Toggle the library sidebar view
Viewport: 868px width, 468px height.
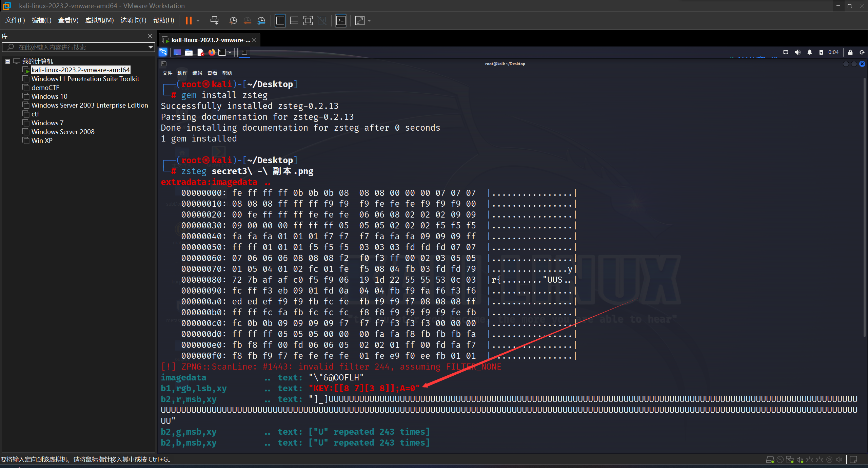tap(280, 21)
